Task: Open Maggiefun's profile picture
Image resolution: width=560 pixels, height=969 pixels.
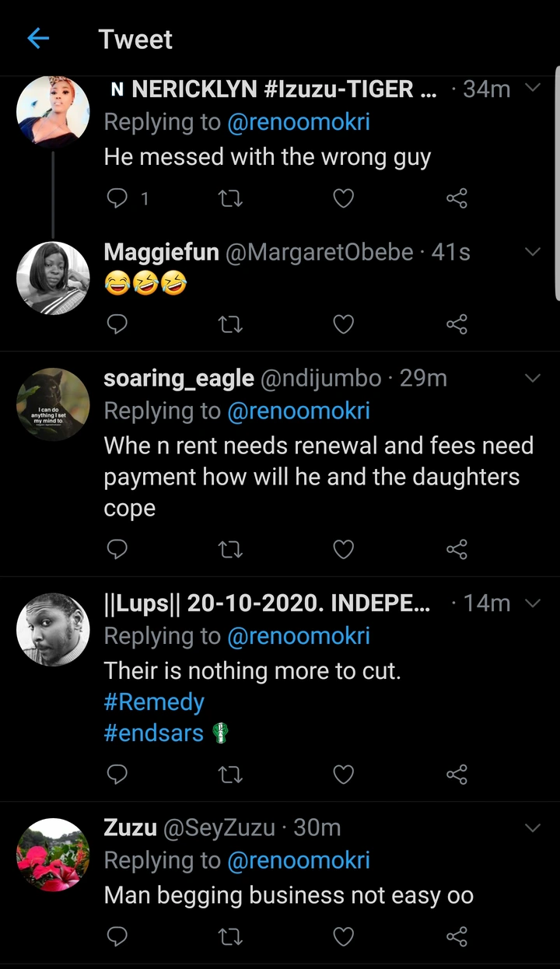Action: click(53, 278)
